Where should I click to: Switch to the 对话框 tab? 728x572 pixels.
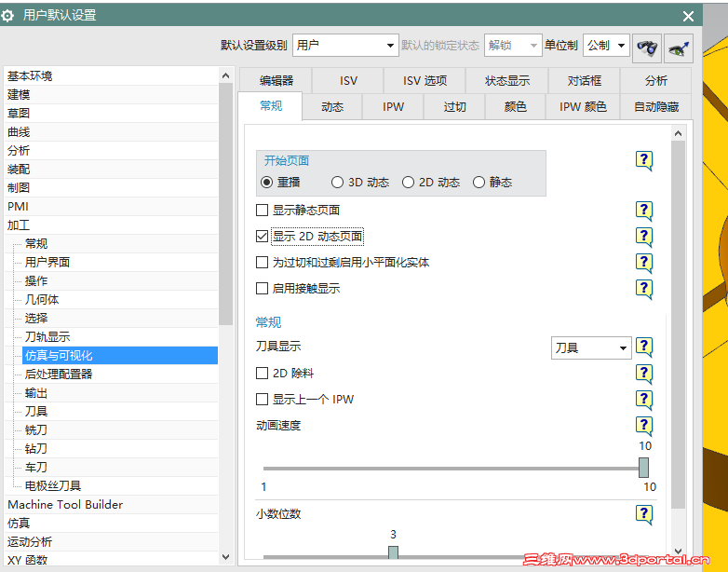point(584,81)
